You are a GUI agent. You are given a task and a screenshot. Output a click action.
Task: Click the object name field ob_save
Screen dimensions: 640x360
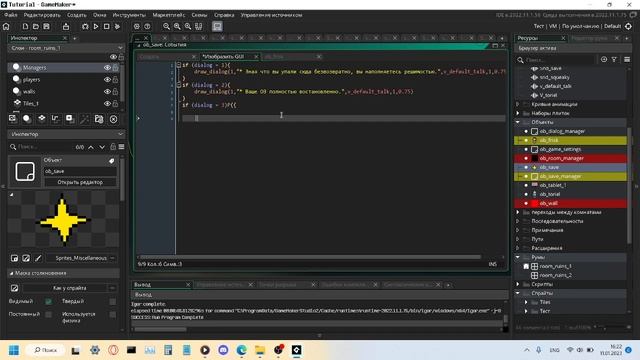point(80,171)
